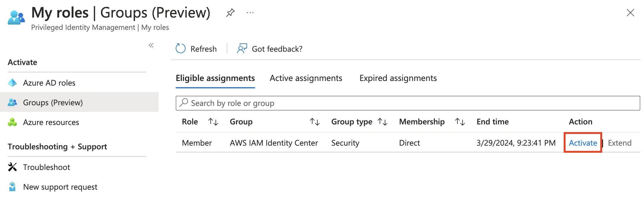Sort by Role column arrows
Screen dimensions: 644x198
[213, 122]
